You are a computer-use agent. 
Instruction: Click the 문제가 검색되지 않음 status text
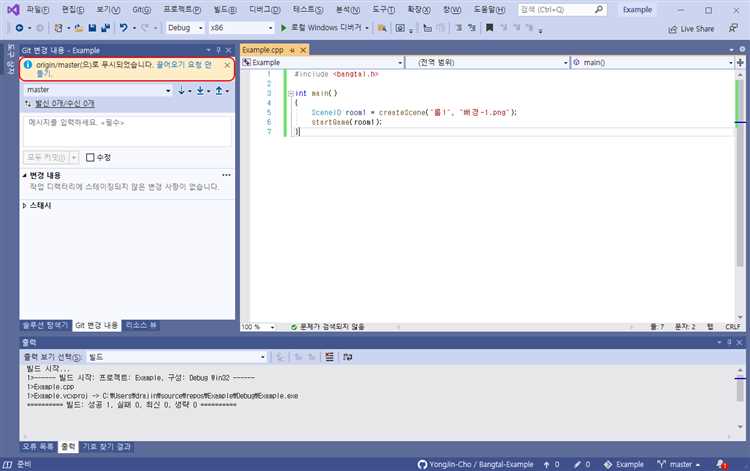coord(331,327)
